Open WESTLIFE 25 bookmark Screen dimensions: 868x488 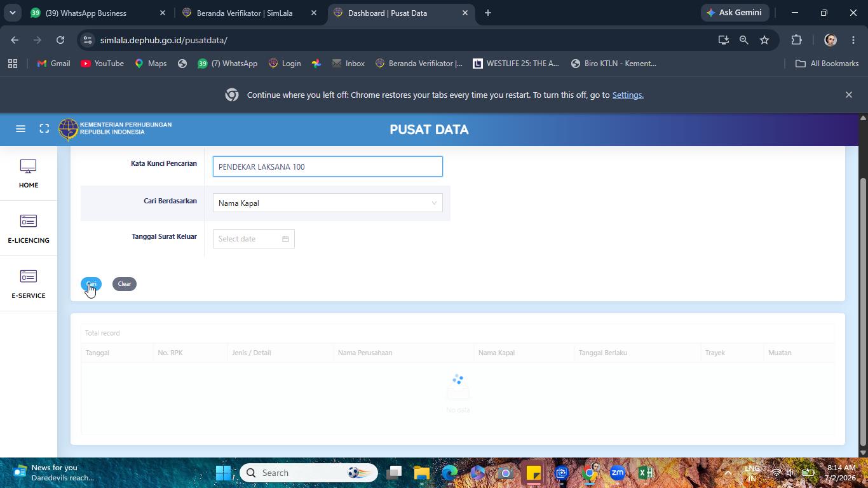click(516, 64)
